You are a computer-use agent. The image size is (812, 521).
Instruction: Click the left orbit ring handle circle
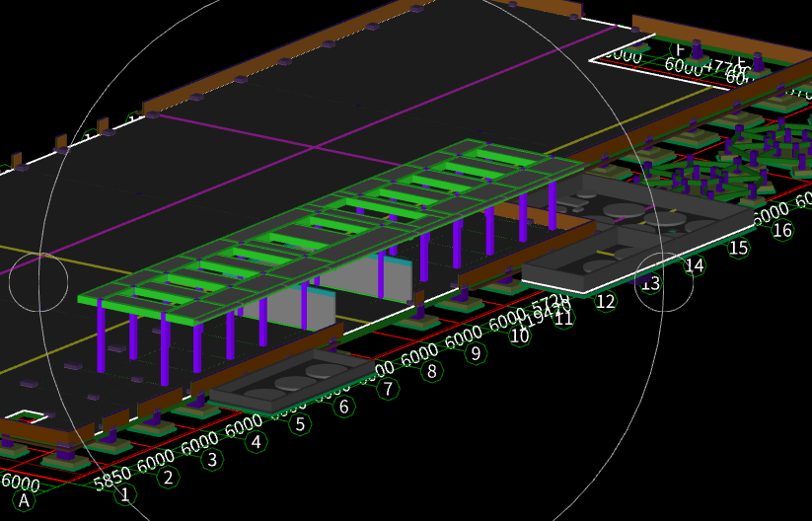pos(38,282)
